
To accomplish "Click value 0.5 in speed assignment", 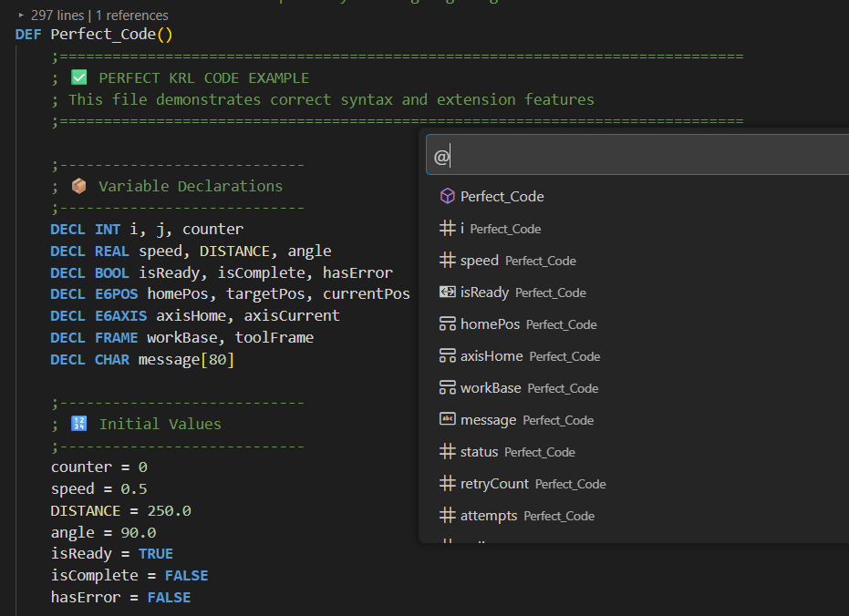I will coord(134,488).
